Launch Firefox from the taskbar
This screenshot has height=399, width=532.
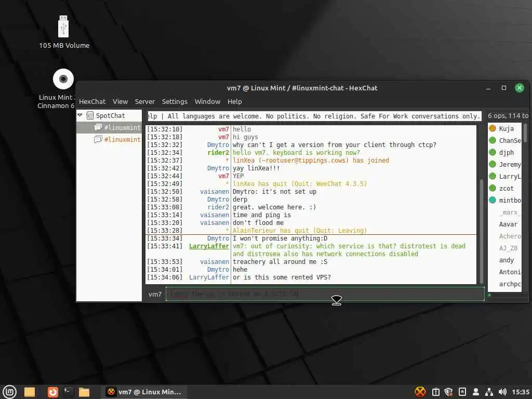(52, 392)
